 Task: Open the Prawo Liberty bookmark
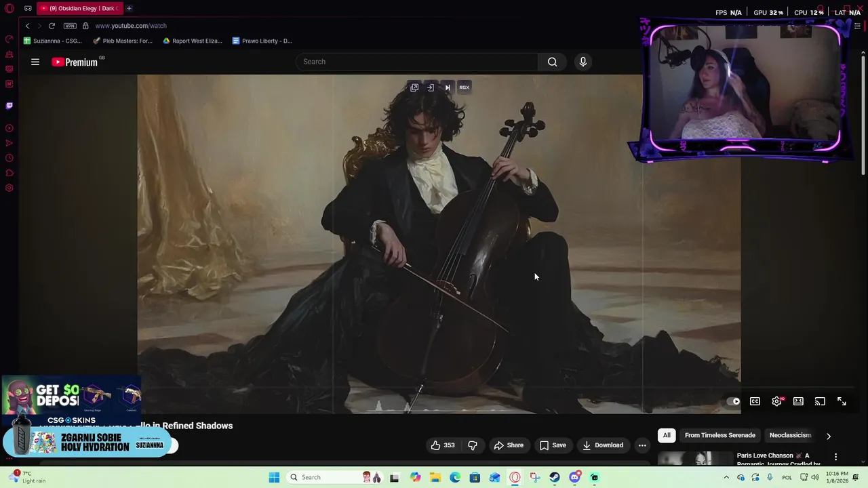point(262,41)
